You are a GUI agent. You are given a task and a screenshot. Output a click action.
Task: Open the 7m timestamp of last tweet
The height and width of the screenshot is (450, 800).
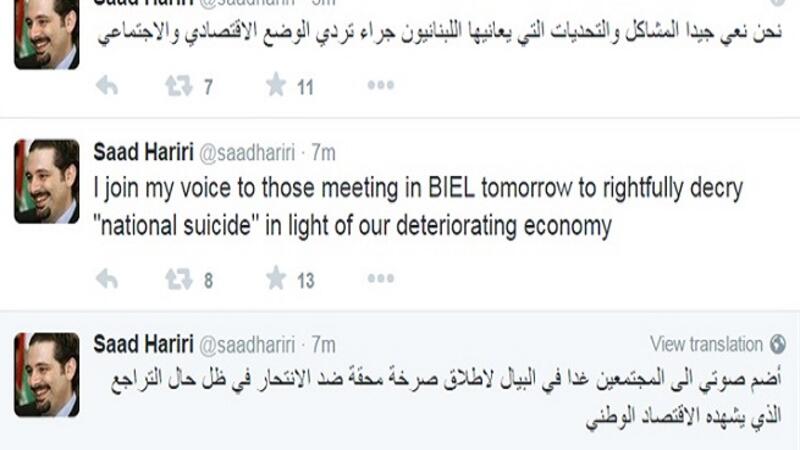point(322,344)
